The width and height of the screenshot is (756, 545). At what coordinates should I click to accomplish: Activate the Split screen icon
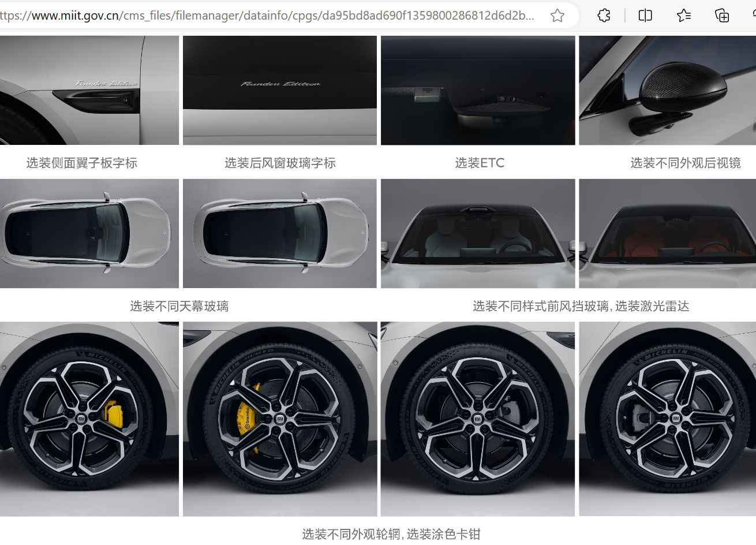point(645,16)
